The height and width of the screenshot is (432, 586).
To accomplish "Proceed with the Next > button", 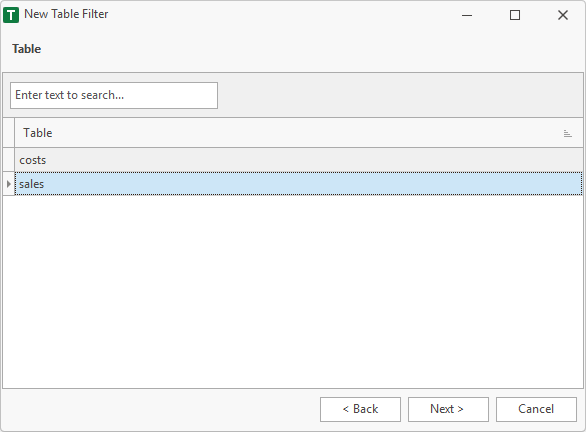I will tap(448, 409).
